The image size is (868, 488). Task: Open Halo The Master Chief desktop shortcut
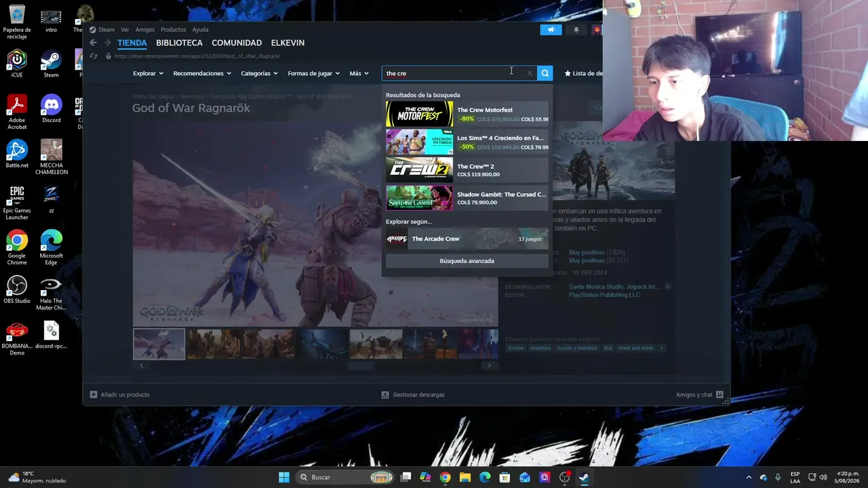(x=51, y=293)
